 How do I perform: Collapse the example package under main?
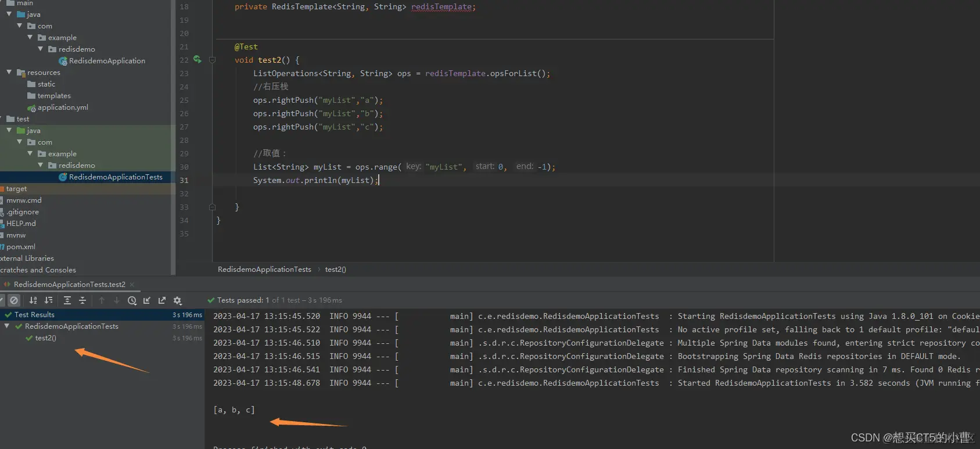point(30,37)
